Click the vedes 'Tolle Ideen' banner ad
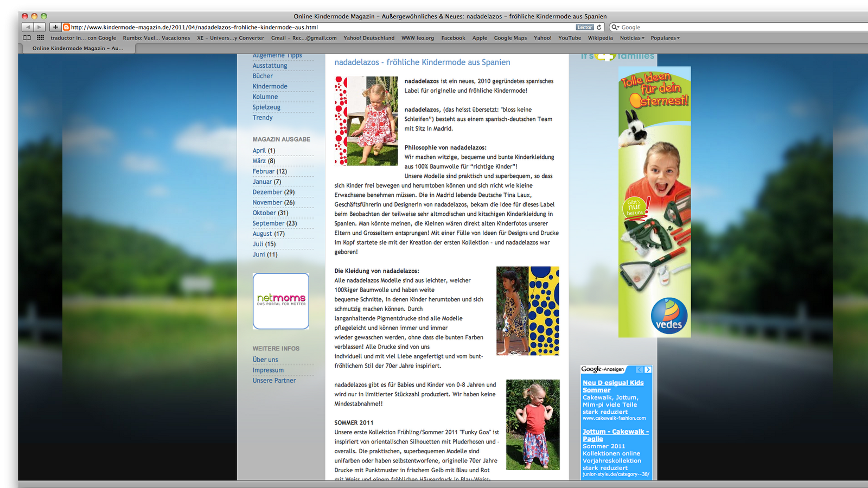 coord(654,202)
